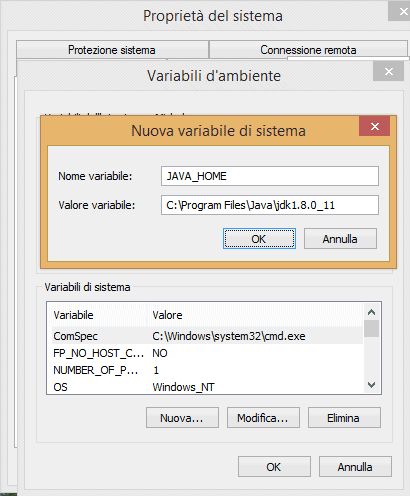The height and width of the screenshot is (496, 410).
Task: Click Annulla at the bottom of Variabili d'ambiente
Action: [355, 467]
